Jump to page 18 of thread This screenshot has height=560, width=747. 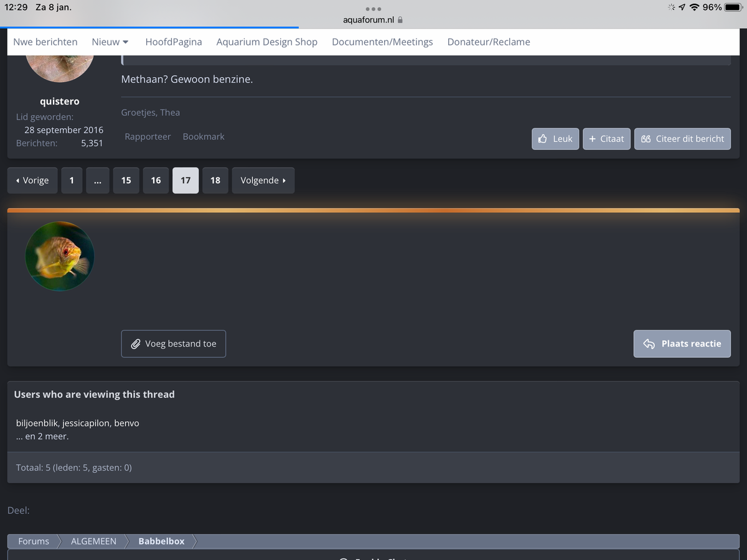pyautogui.click(x=215, y=180)
